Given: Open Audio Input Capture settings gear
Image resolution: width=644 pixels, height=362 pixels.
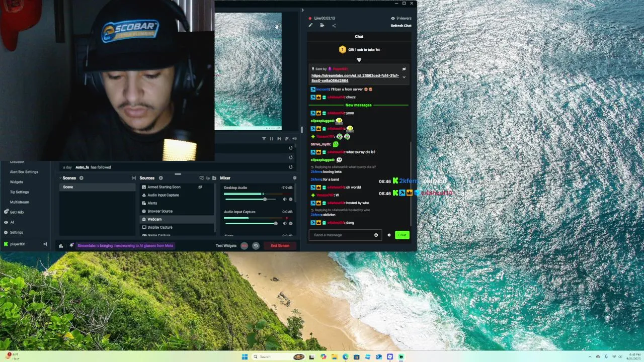Looking at the screenshot, I should [290, 223].
